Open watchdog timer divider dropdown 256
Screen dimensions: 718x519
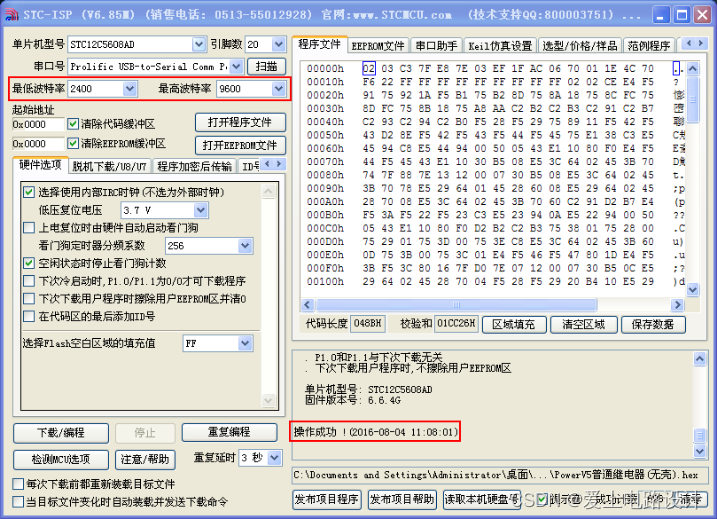tap(245, 246)
